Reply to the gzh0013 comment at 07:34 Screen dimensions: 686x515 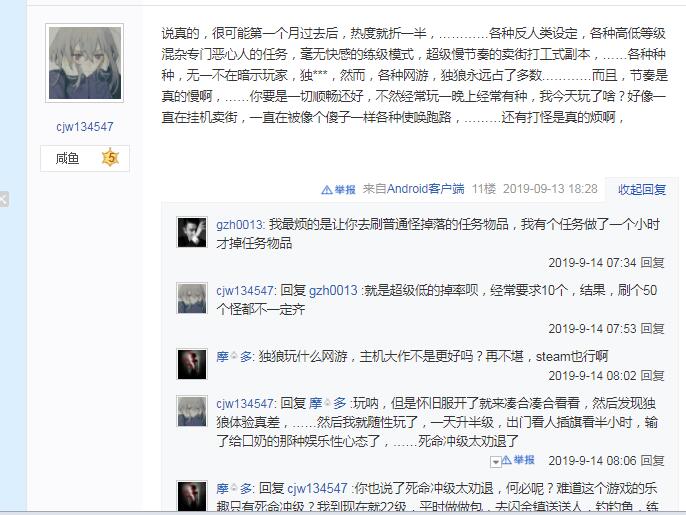click(x=652, y=263)
